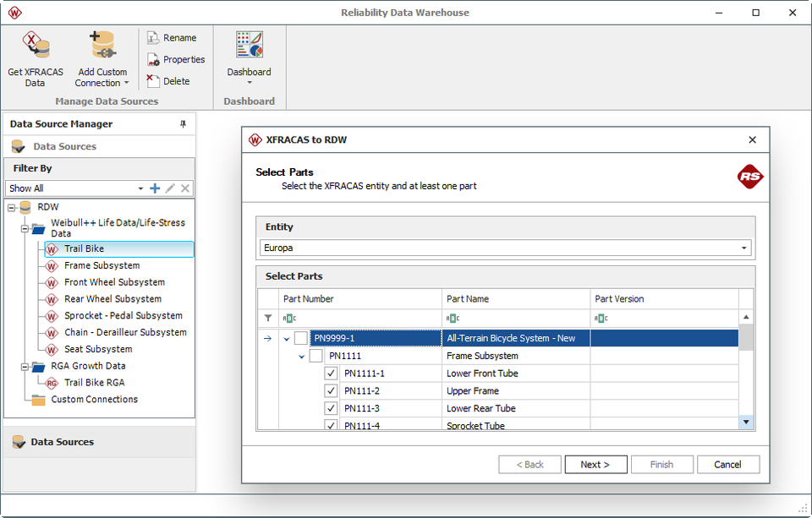Screen dimensions: 812x518
Task: Edit the current filter with pencil icon
Action: coord(170,188)
